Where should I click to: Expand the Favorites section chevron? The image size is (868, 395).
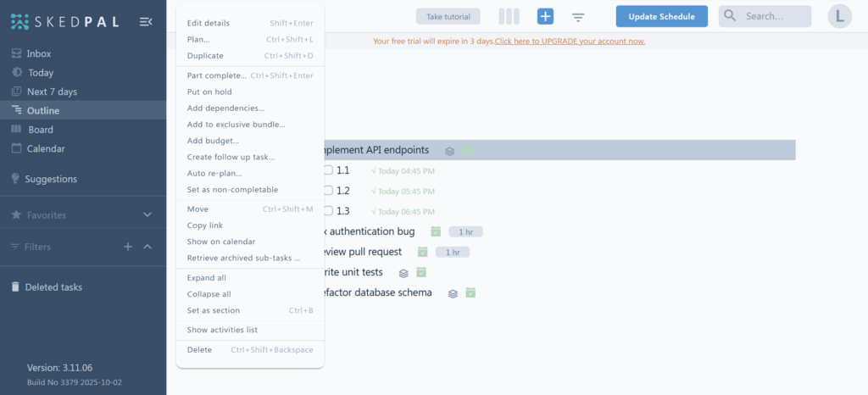[147, 215]
